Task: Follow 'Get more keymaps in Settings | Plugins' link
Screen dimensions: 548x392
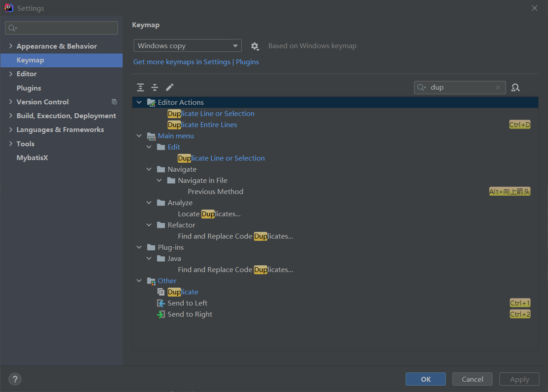Action: point(196,62)
